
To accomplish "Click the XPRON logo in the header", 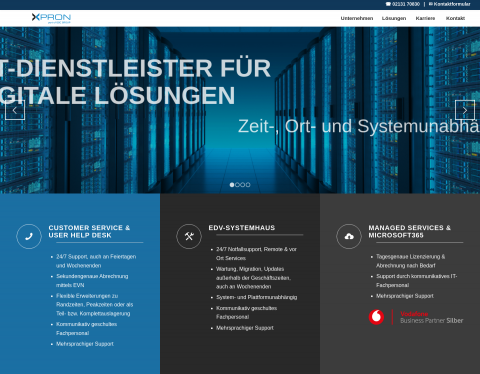I will pyautogui.click(x=51, y=18).
